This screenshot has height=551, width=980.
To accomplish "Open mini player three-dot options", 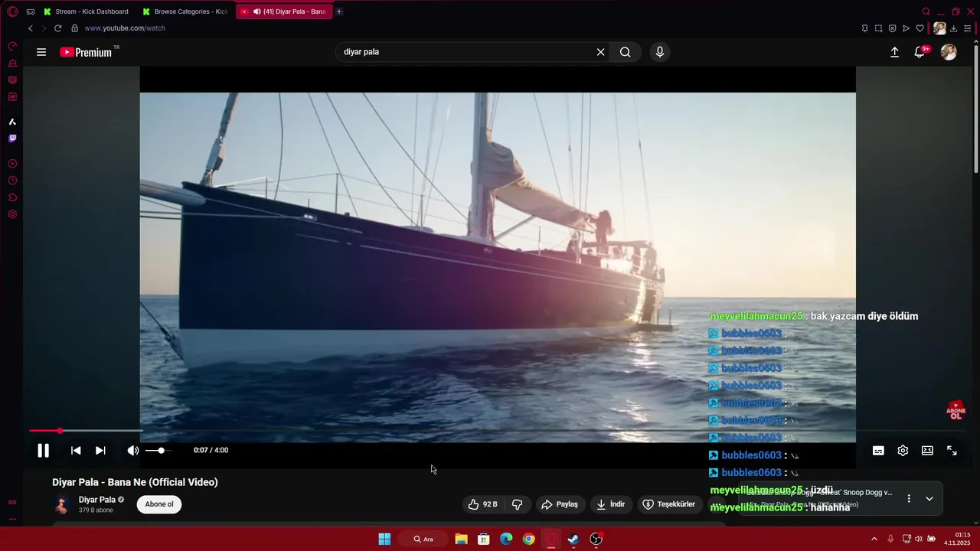I will coord(909,499).
